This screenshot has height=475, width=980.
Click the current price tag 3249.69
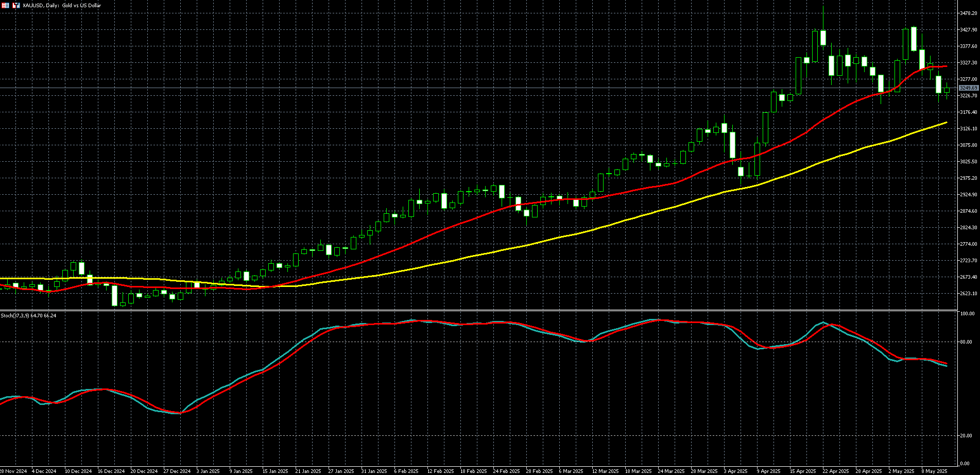coord(968,88)
